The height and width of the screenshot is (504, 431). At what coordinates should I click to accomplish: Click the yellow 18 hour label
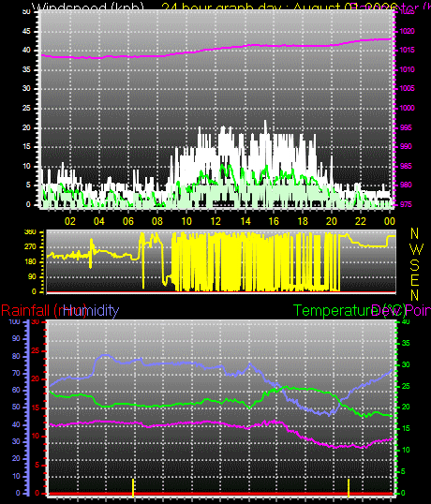pyautogui.click(x=303, y=221)
